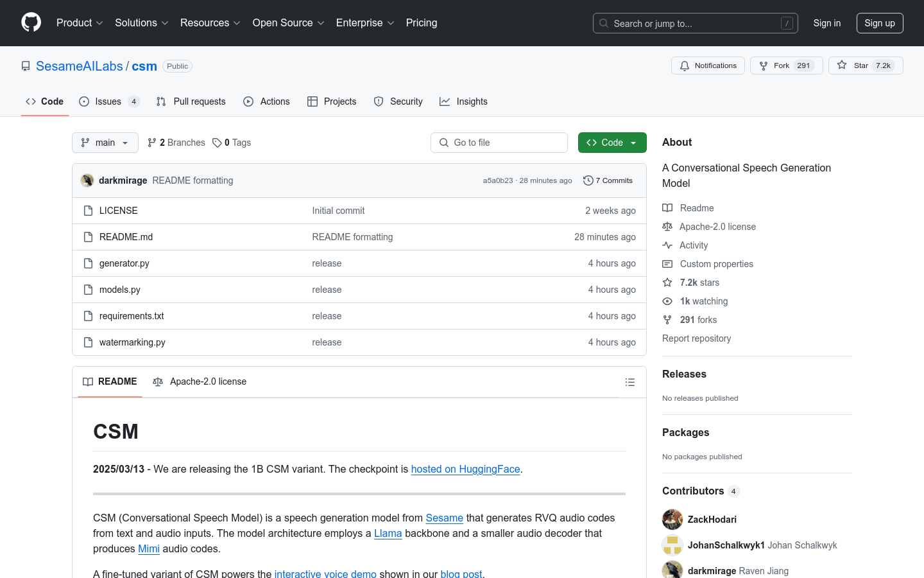924x578 pixels.
Task: Switch to the Issues tab
Action: coord(108,101)
